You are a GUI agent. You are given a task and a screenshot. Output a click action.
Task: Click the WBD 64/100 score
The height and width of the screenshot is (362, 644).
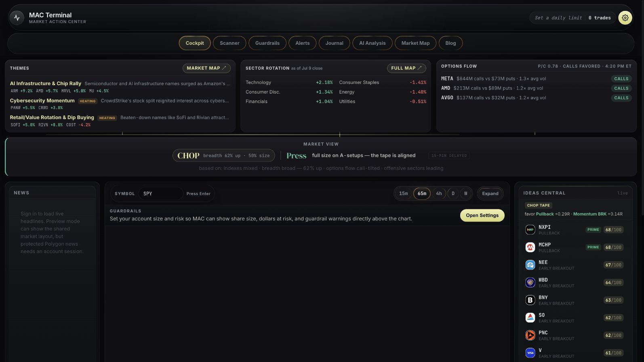tap(613, 282)
